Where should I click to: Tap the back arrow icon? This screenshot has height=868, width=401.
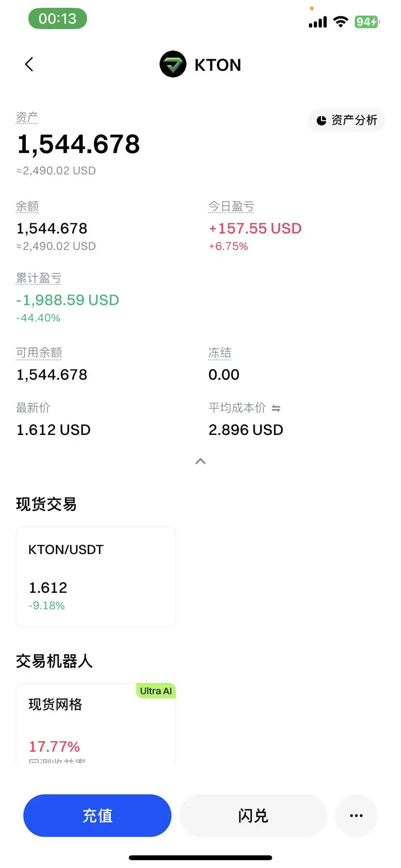tap(29, 64)
